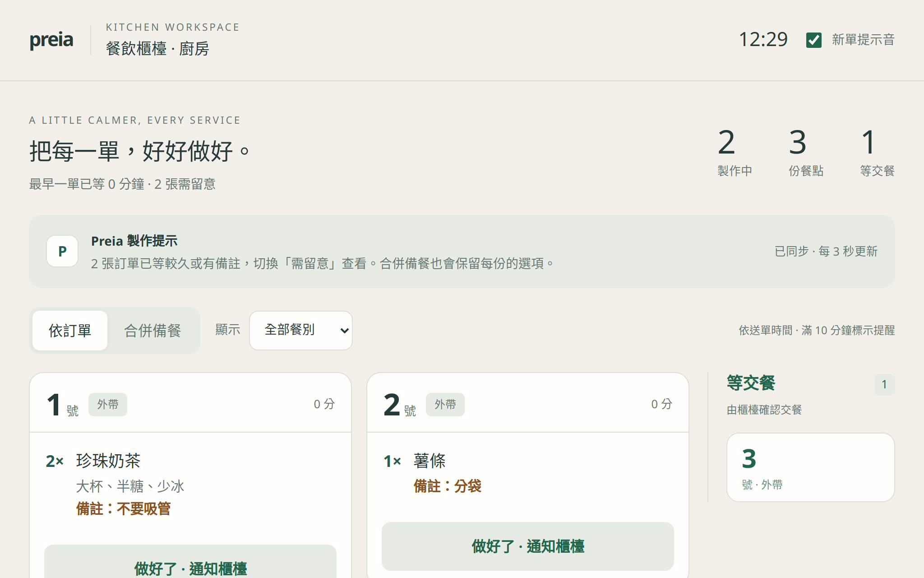This screenshot has width=924, height=578.
Task: Click the 餐飲櫃檯 · 廚房 title
Action: (x=157, y=49)
